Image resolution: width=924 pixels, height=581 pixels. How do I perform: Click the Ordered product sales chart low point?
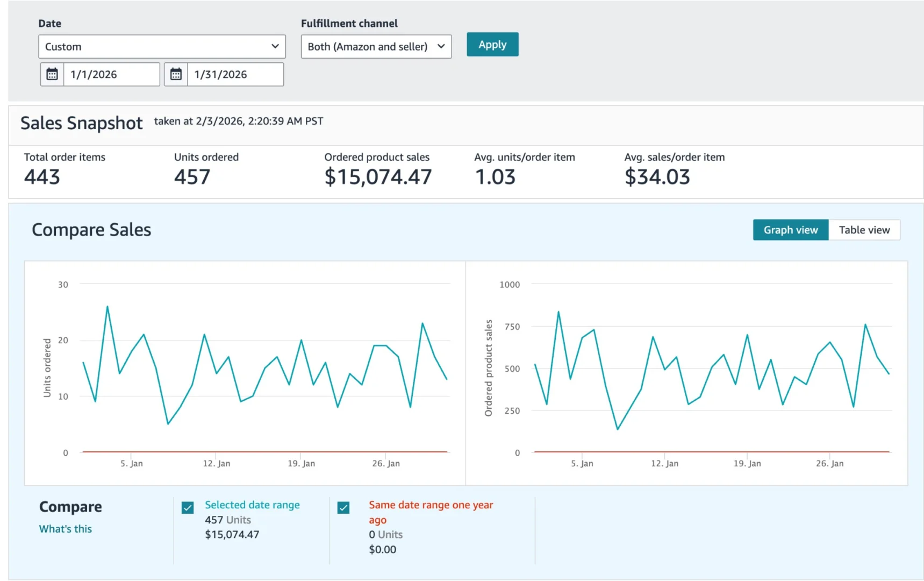(618, 429)
